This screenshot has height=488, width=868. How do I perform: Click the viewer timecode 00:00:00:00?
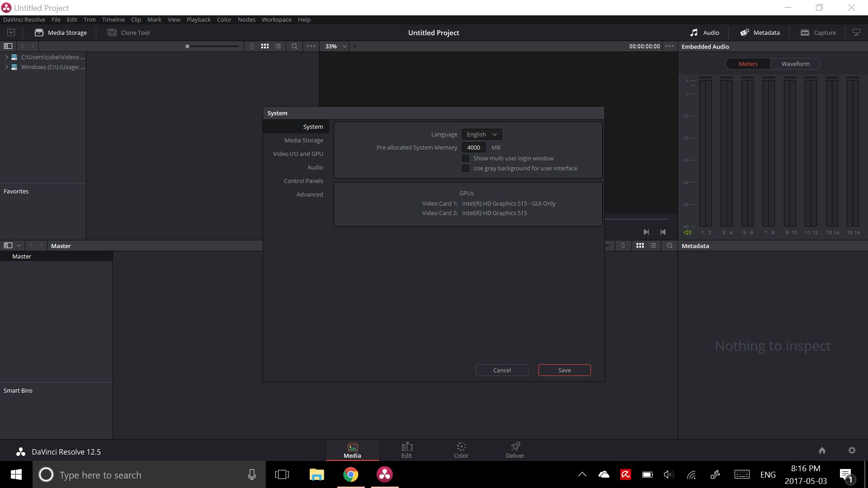(644, 46)
